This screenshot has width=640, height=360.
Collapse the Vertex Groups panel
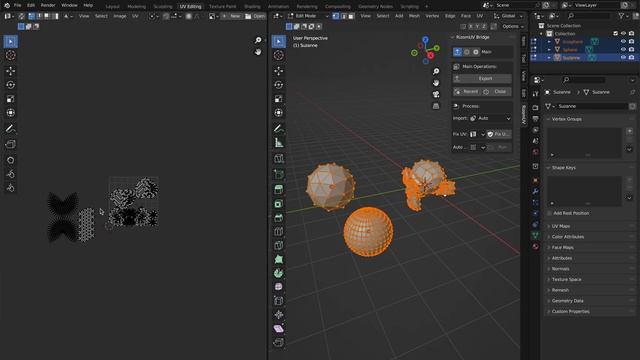click(x=567, y=119)
